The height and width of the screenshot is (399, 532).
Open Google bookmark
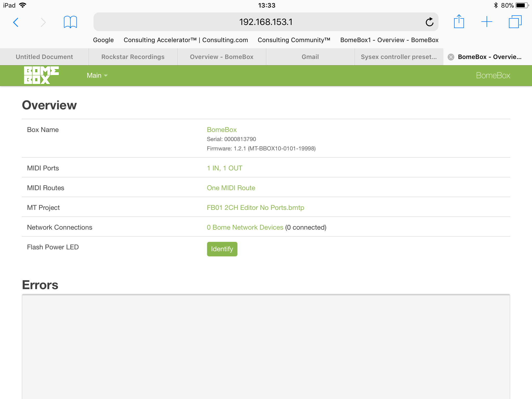[x=103, y=40]
